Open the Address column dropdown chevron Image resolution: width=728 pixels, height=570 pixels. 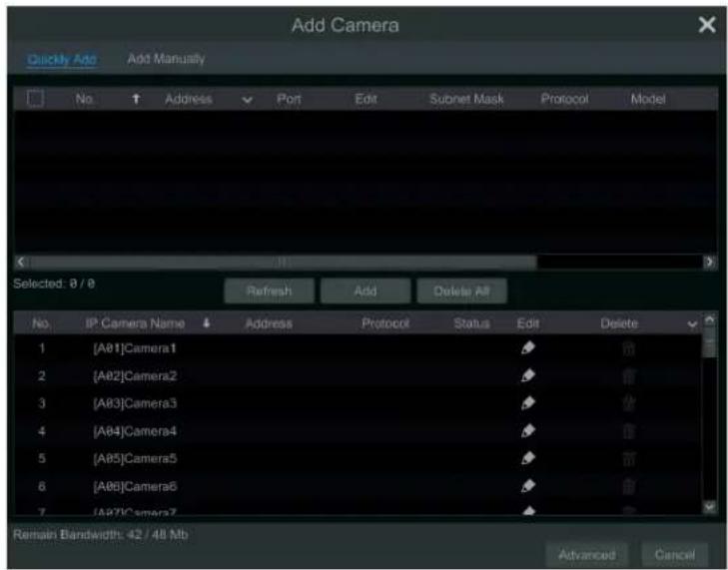point(247,100)
